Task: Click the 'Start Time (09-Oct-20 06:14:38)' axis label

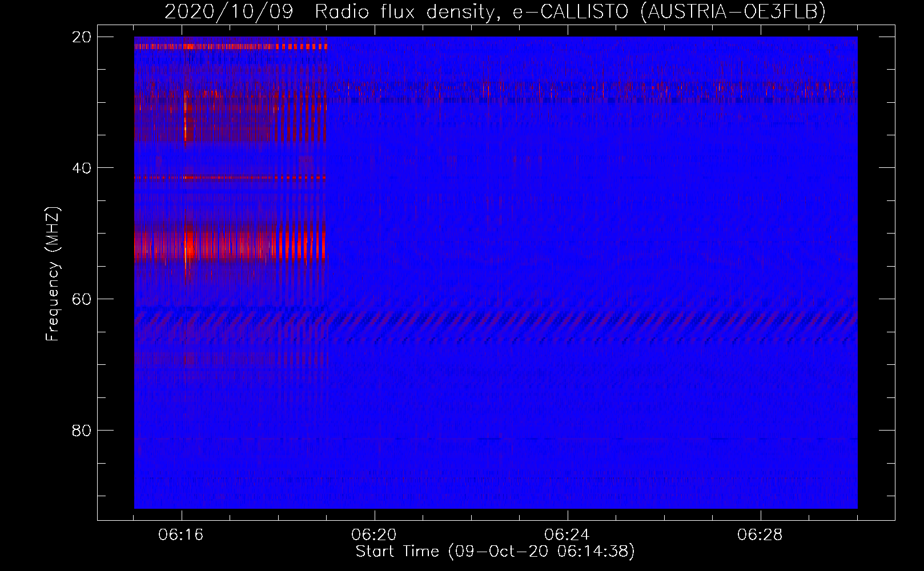Action: click(495, 552)
